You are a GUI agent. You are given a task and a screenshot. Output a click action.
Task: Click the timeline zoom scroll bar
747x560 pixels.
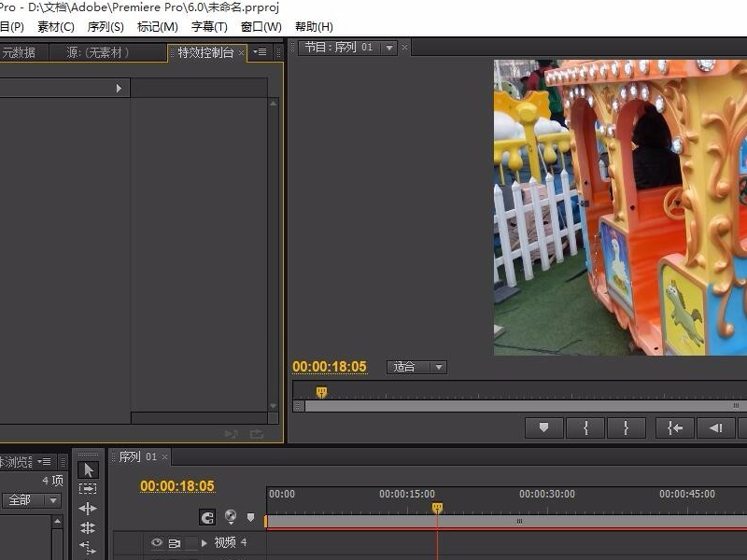pos(506,522)
